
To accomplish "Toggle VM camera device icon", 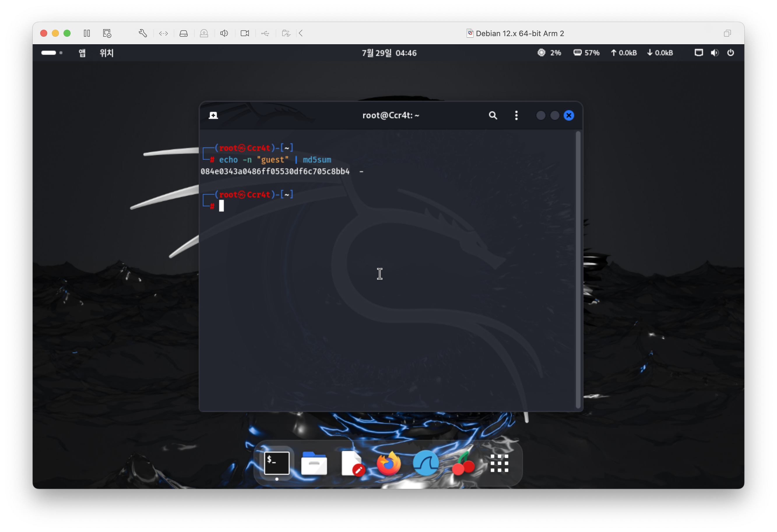I will coord(245,34).
